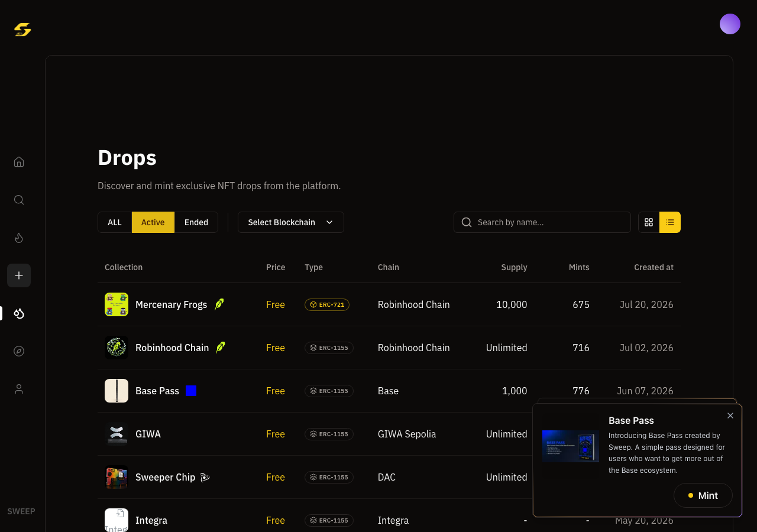
Task: Open the purple user avatar menu
Action: click(730, 24)
